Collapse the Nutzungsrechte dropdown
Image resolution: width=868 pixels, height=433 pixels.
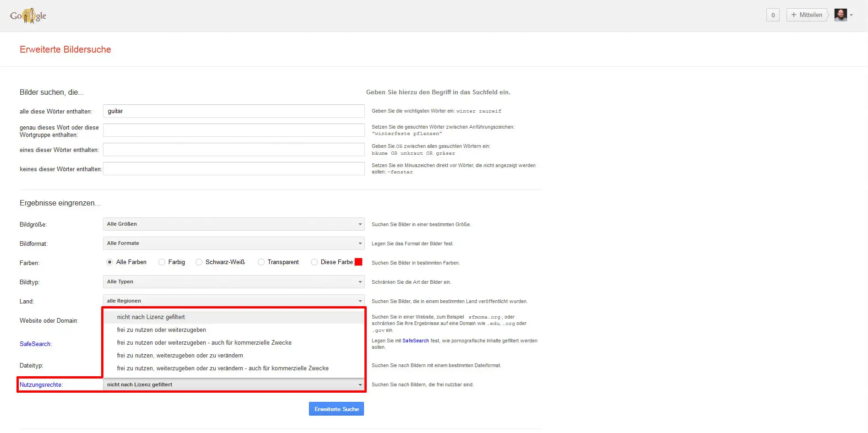click(360, 384)
